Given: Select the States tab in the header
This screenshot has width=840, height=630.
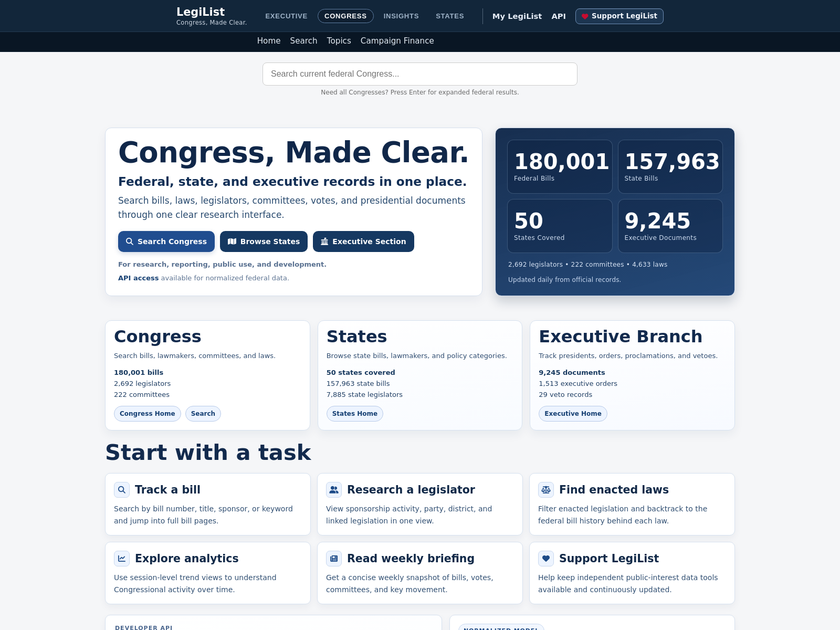Looking at the screenshot, I should 450,16.
